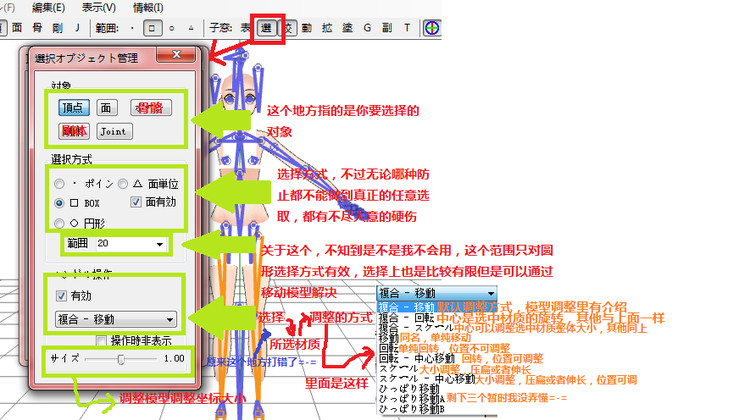Choose 複合 - スケール from list

point(416,328)
